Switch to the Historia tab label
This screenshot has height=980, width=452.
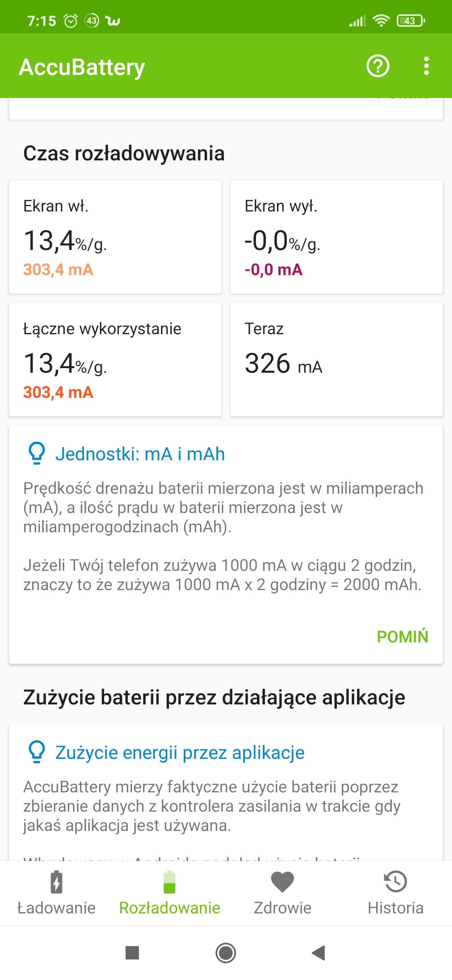395,908
